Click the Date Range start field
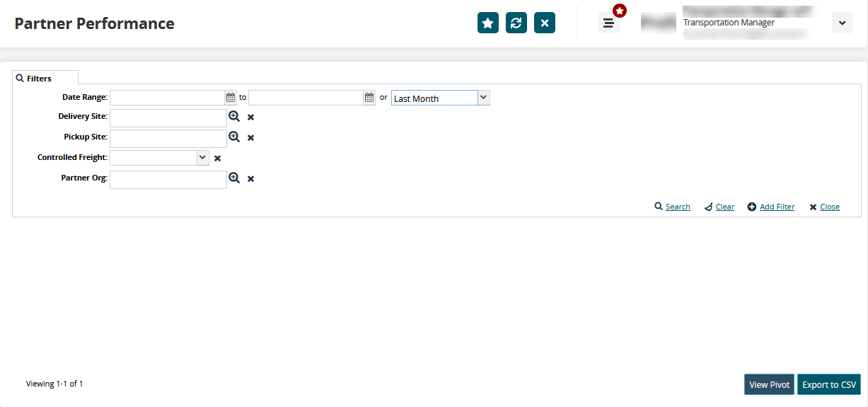Image resolution: width=868 pixels, height=407 pixels. 167,98
